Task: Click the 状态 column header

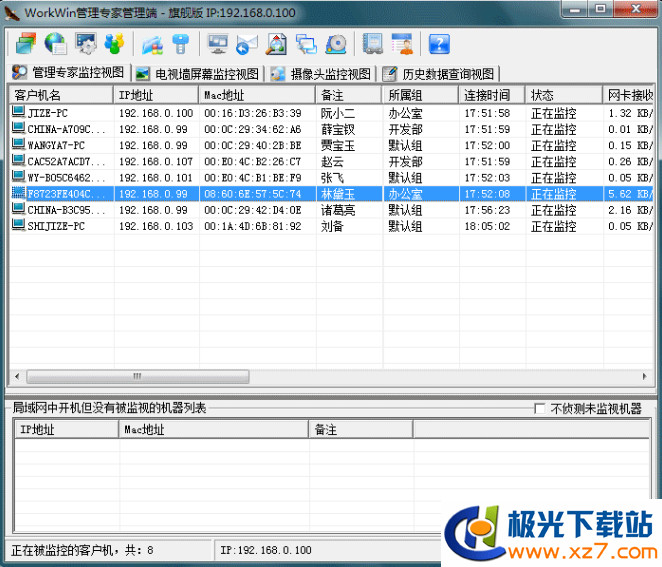Action: [x=564, y=95]
